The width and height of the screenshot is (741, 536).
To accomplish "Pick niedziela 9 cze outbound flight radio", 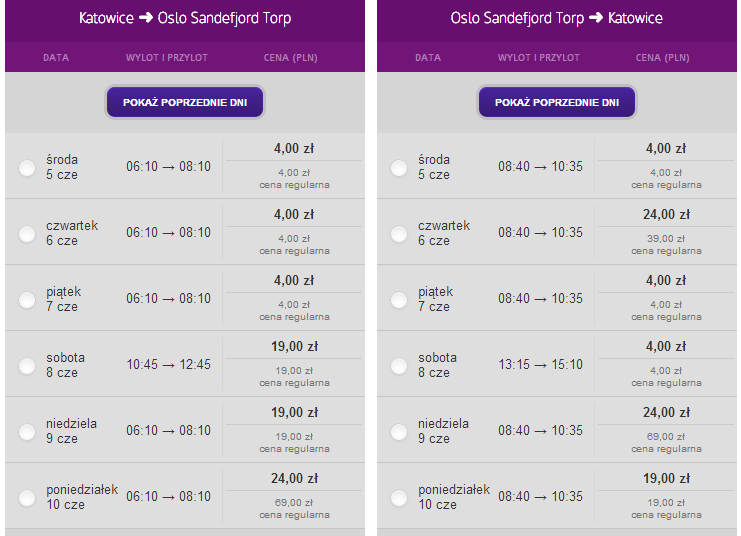I will 27,432.
